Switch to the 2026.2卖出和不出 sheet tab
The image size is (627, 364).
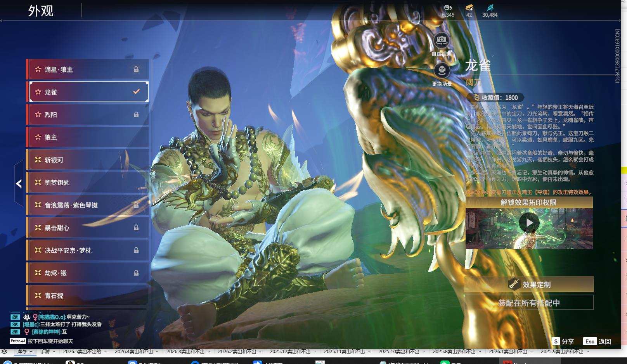coord(237,352)
